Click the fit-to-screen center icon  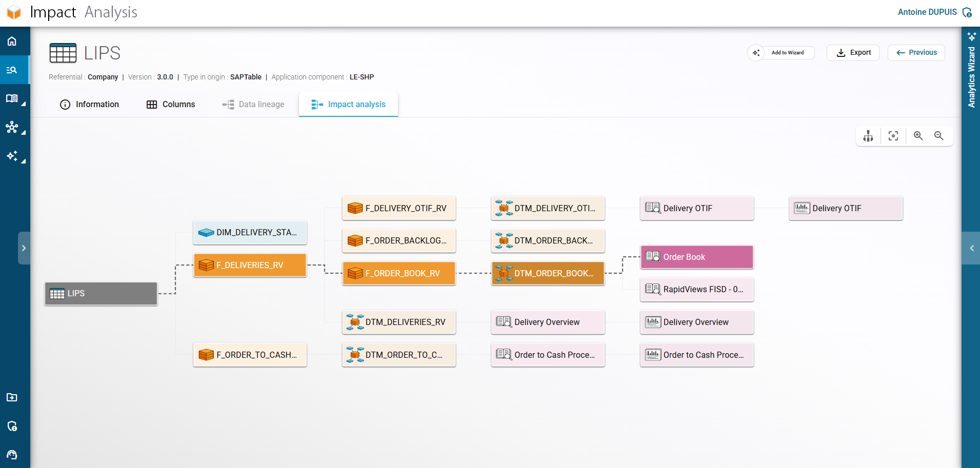893,136
